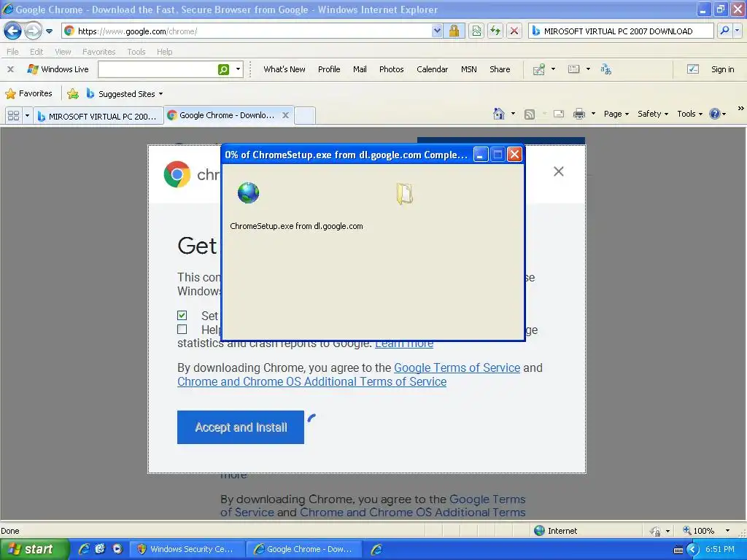Open Windows Security Center taskbar item
Screen dimensions: 747x560
(x=186, y=549)
